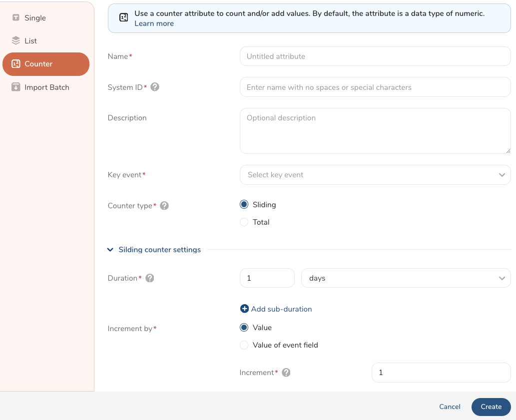Switch to the Counter tab in sidebar
516x420 pixels.
46,64
